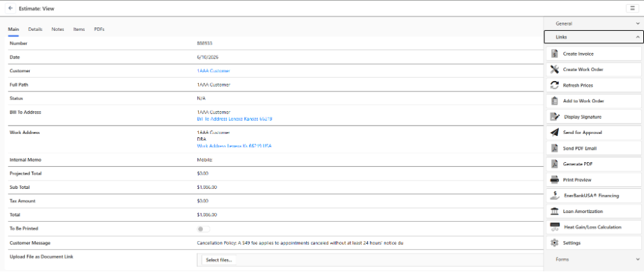The image size is (644, 272).
Task: Click the Add to Work Order clipboard icon
Action: (x=555, y=101)
